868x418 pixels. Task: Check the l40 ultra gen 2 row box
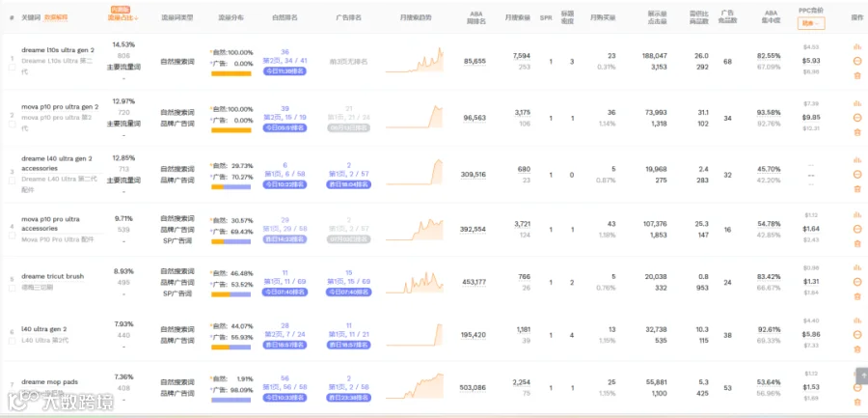pos(13,341)
